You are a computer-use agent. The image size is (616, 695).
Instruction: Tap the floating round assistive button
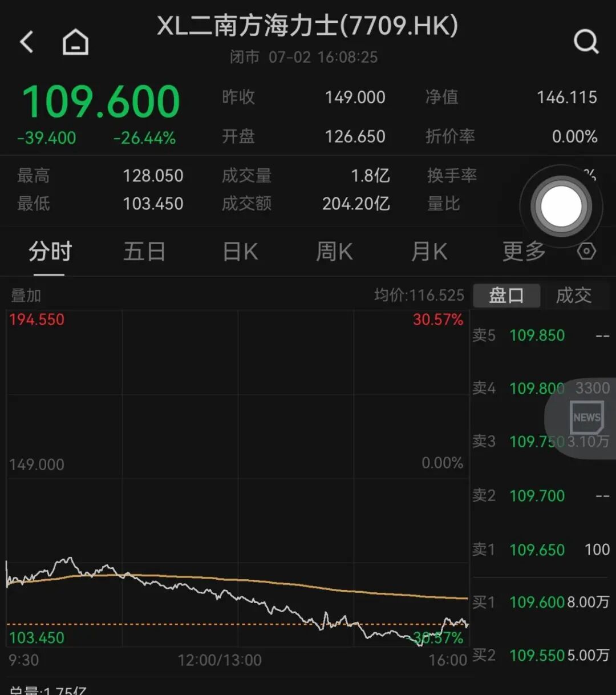point(561,207)
